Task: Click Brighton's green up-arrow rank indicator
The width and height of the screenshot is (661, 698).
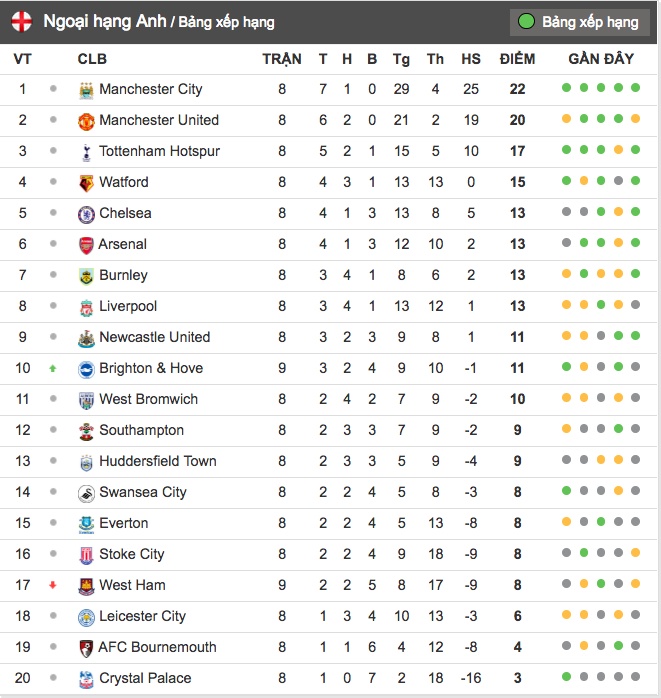Action: pyautogui.click(x=53, y=368)
